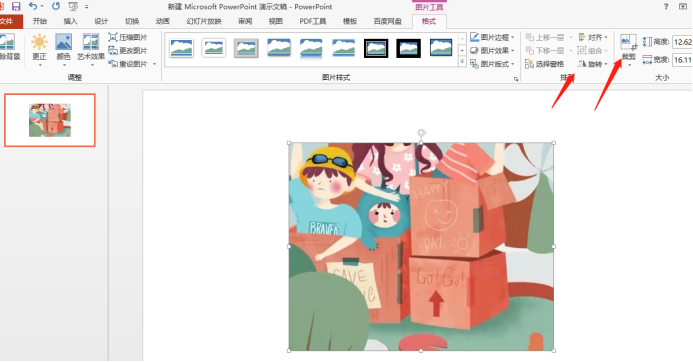Click the Save icon in quick access toolbar
The height and width of the screenshot is (362, 693).
pyautogui.click(x=16, y=6)
